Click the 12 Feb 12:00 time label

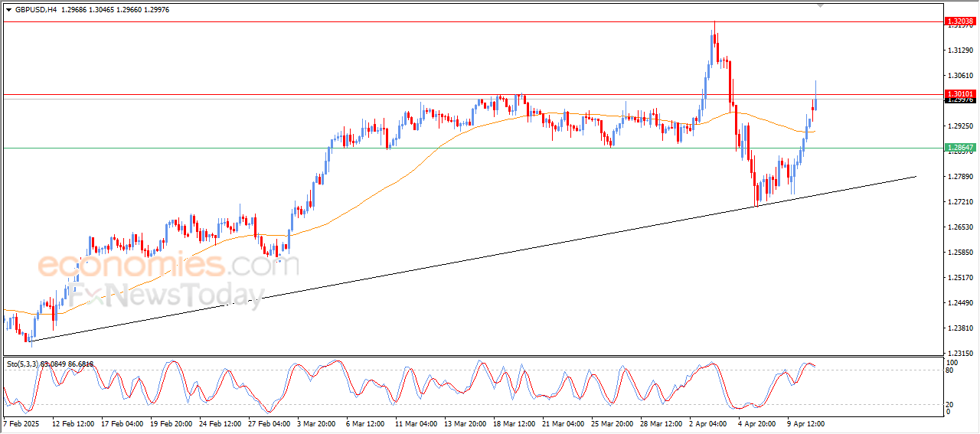click(x=73, y=423)
